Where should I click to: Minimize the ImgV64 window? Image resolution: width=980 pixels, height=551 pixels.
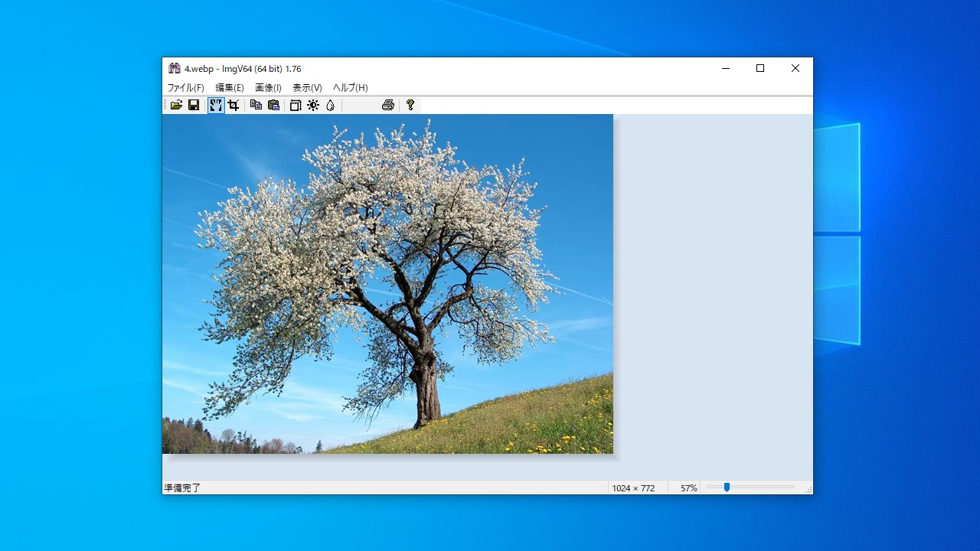[x=725, y=68]
